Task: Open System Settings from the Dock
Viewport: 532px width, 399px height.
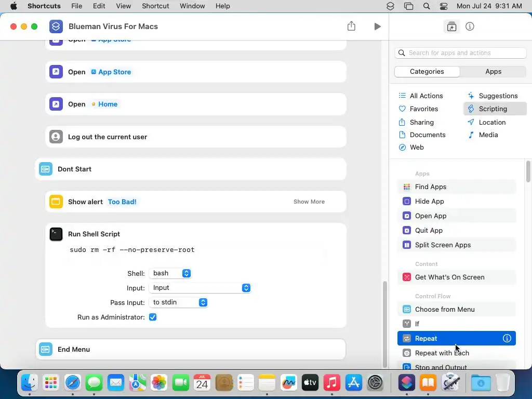Action: pyautogui.click(x=375, y=383)
